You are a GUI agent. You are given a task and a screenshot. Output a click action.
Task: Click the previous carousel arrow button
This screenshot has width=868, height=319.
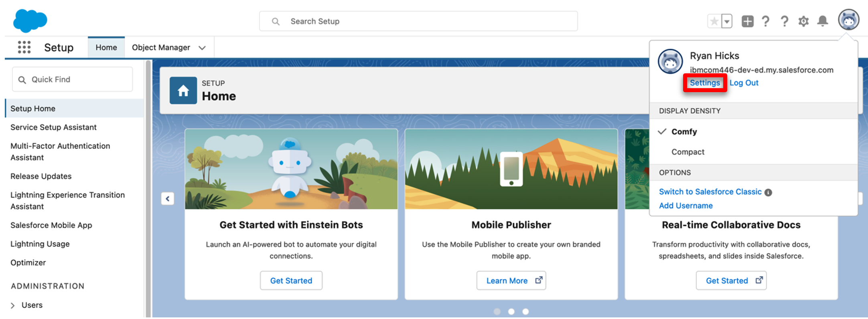point(168,198)
